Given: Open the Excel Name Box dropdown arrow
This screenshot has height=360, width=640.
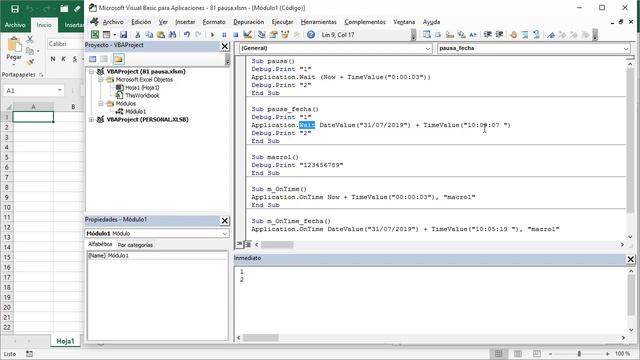Looking at the screenshot, I should coord(60,90).
